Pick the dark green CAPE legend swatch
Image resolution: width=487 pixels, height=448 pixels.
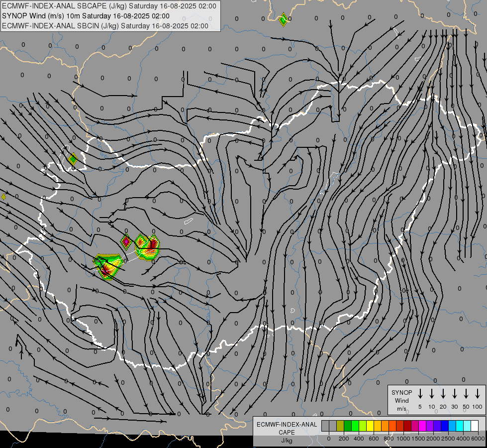click(x=348, y=426)
